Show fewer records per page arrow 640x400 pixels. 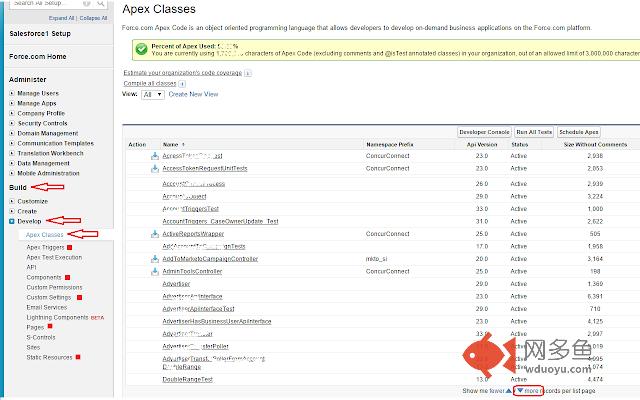[508, 391]
